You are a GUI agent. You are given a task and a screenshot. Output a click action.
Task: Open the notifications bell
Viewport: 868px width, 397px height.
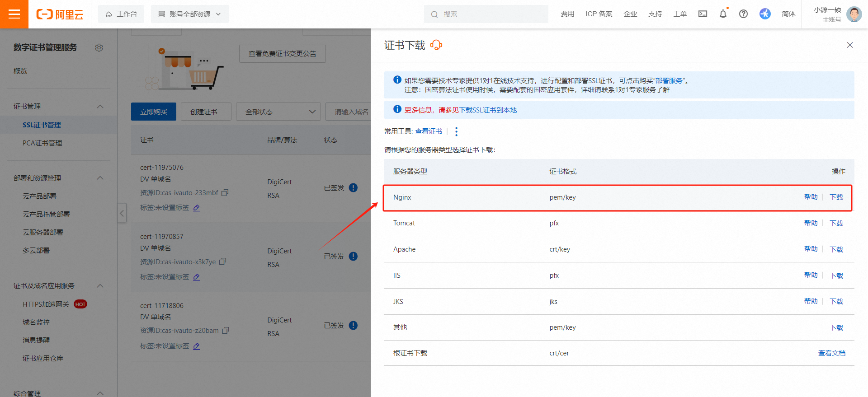(723, 14)
